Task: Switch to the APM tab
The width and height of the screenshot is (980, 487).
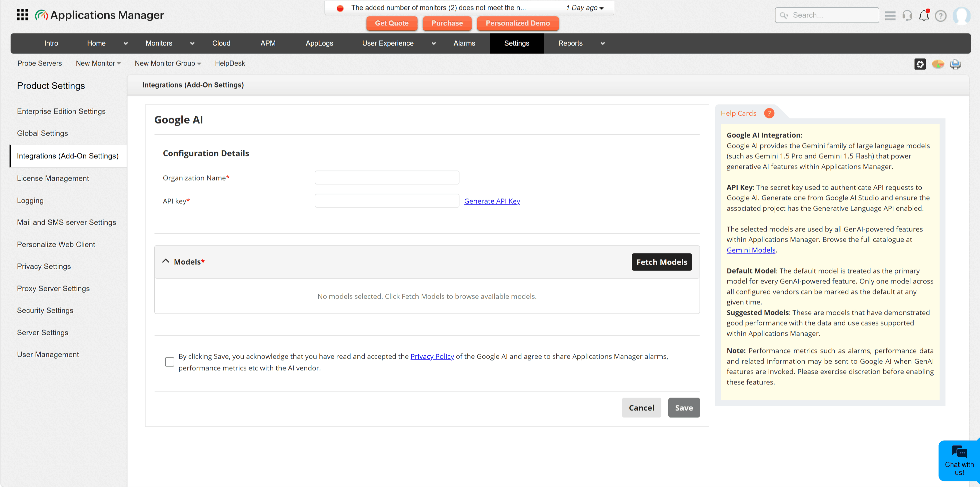Action: pyautogui.click(x=268, y=43)
